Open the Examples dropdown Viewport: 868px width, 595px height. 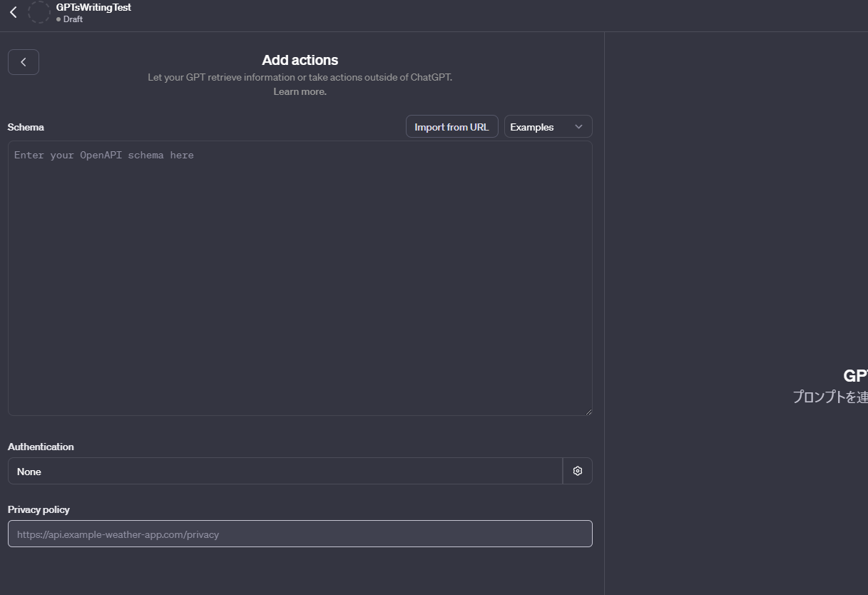(x=547, y=127)
